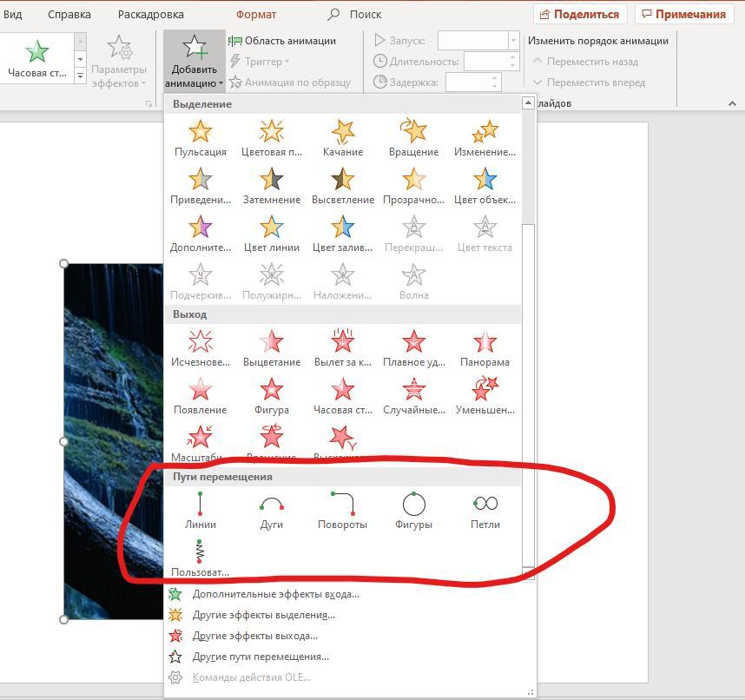The height and width of the screenshot is (700, 745).
Task: Open the Добавить анимацию dropdown
Action: click(x=194, y=61)
